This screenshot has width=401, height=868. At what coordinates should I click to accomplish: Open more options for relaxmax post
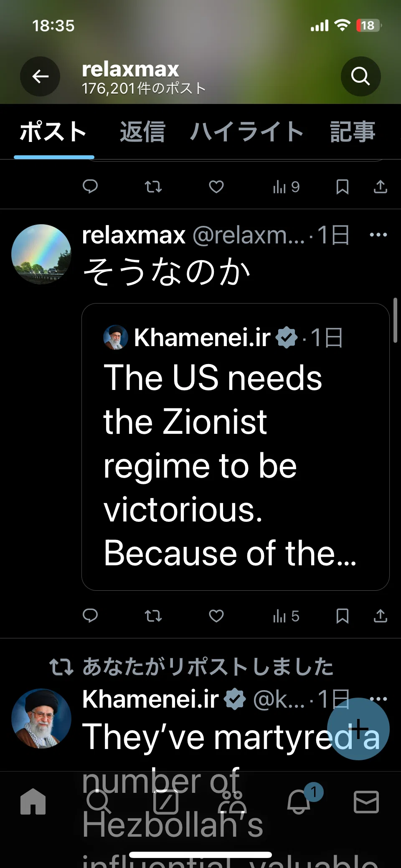coord(378,235)
